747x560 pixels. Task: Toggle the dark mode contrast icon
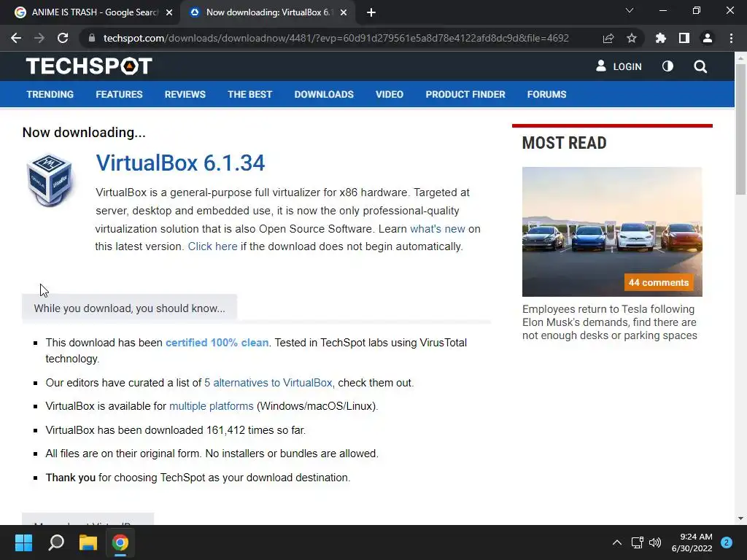tap(667, 66)
